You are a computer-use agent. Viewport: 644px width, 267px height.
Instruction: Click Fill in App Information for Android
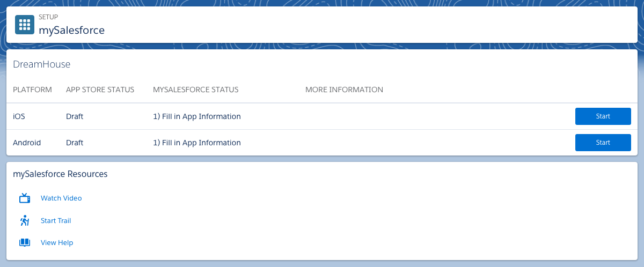click(x=197, y=143)
